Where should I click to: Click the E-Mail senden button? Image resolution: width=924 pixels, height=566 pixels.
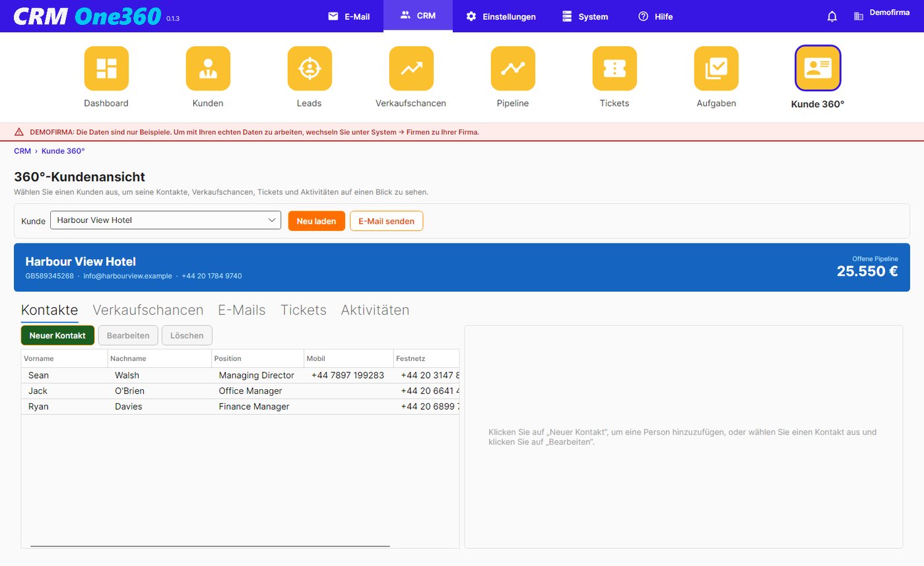click(x=386, y=221)
